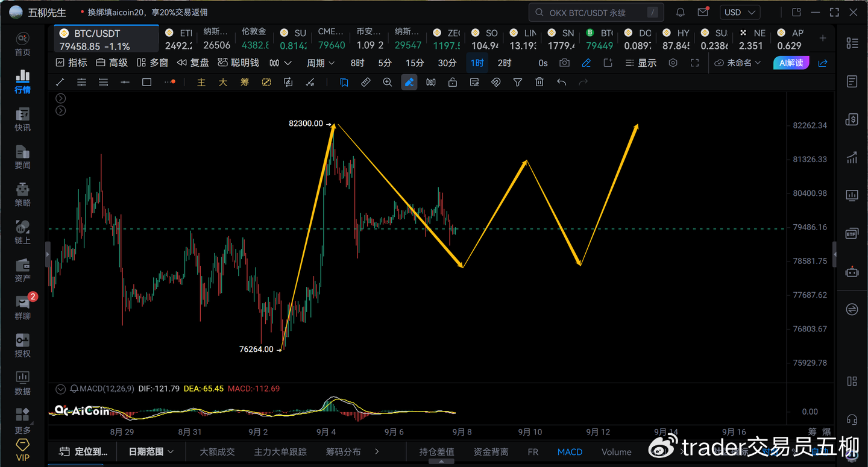This screenshot has width=868, height=467.
Task: Switch to the 15分 timeframe
Action: (415, 63)
